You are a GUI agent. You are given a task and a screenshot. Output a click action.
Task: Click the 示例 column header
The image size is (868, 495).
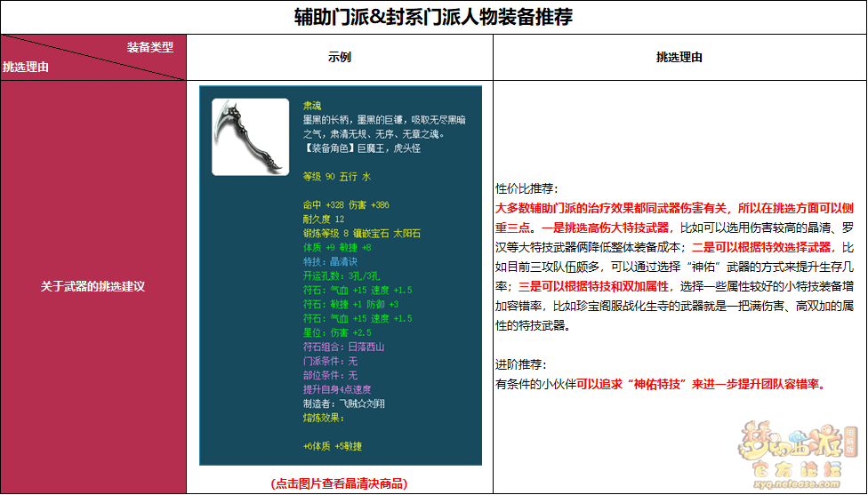pos(340,57)
